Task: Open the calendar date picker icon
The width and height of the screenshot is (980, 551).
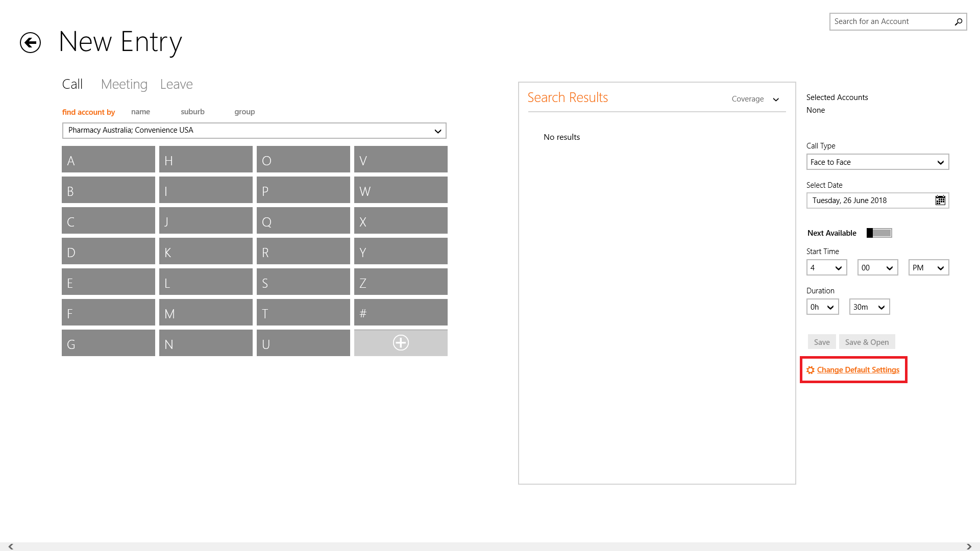Action: (940, 201)
